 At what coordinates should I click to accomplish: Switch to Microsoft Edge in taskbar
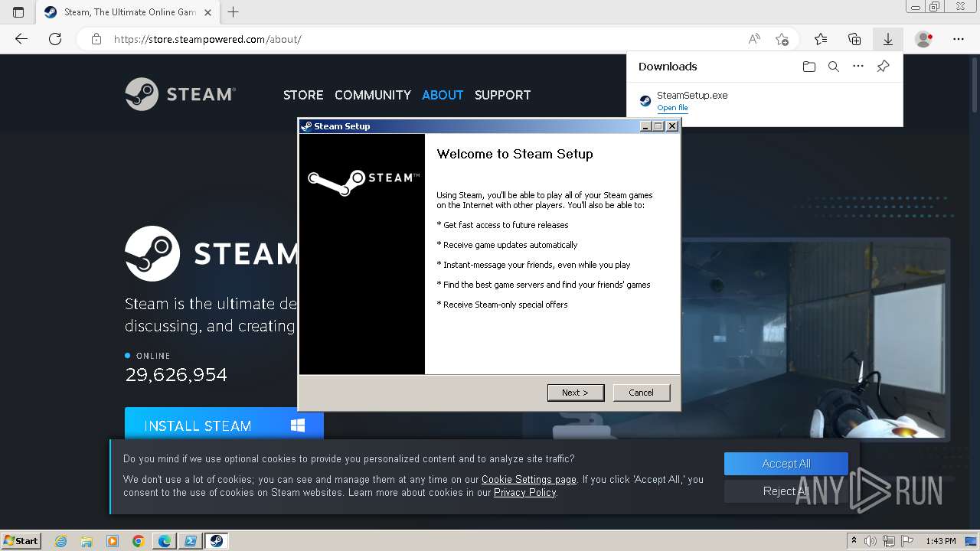(x=165, y=541)
